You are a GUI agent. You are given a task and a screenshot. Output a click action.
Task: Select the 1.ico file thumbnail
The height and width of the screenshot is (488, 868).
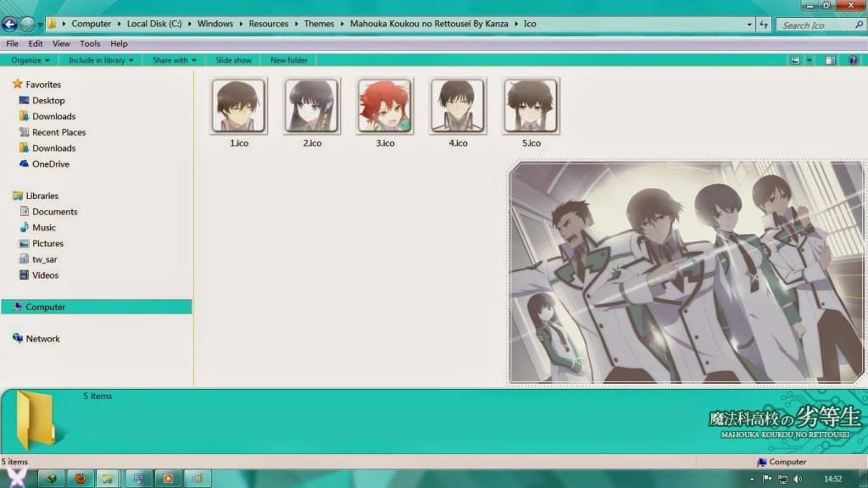pyautogui.click(x=238, y=106)
